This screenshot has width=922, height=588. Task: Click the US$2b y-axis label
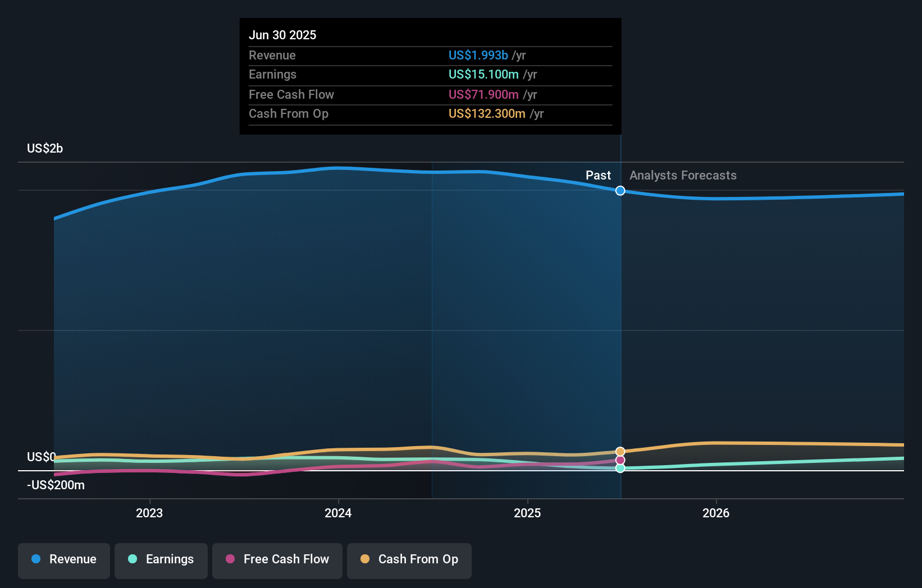[45, 148]
